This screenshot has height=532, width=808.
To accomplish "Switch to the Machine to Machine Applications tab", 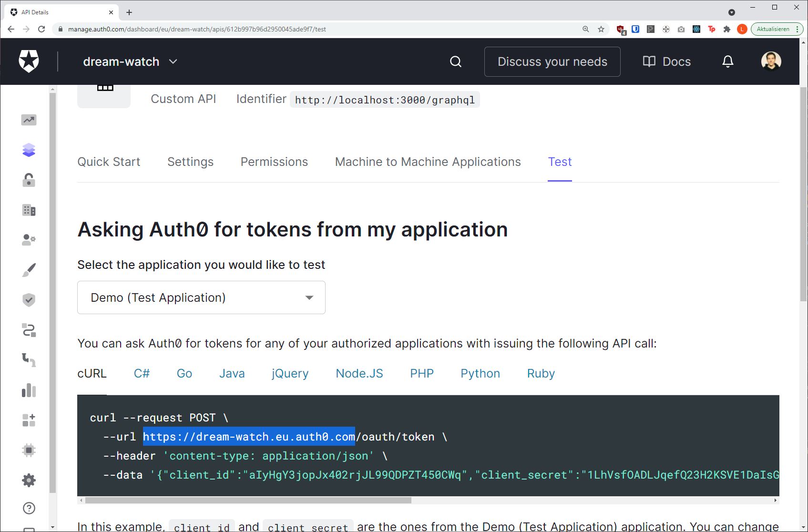I will (x=428, y=162).
